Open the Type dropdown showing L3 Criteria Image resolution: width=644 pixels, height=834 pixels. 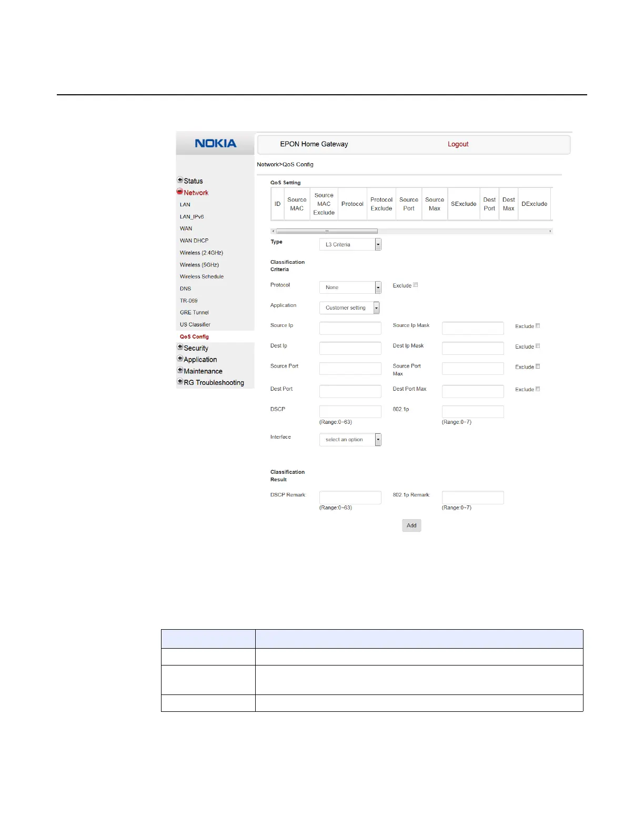pos(350,244)
